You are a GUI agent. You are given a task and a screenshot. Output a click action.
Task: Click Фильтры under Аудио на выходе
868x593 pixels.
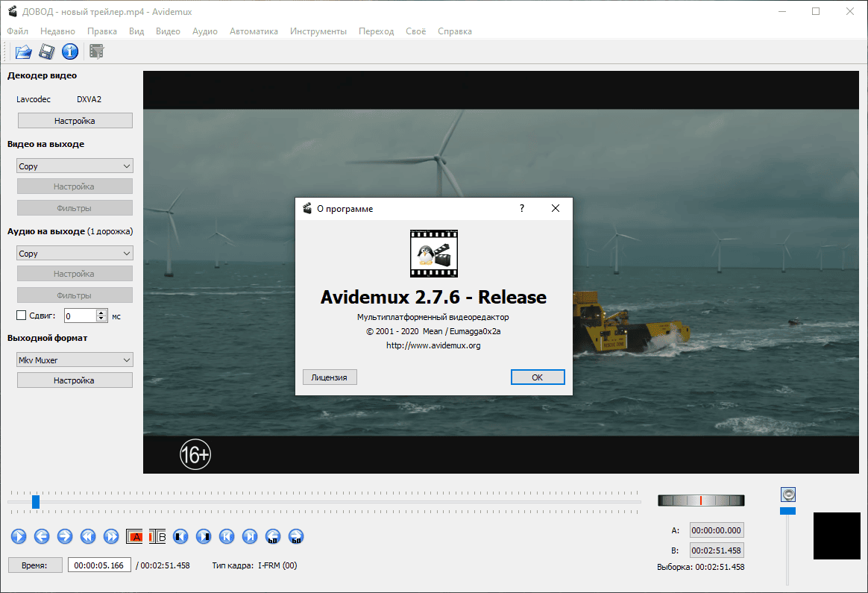75,295
